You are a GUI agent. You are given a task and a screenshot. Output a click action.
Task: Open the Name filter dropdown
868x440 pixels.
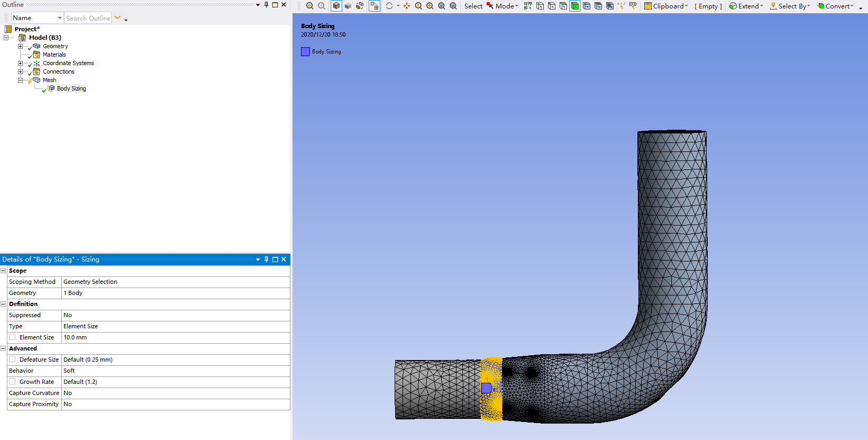59,18
